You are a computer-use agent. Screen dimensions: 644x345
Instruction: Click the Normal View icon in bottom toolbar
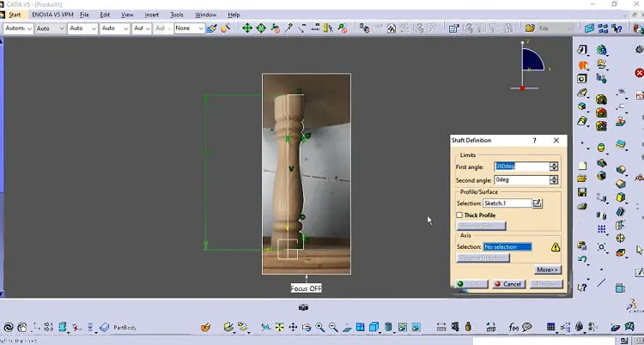(347, 327)
